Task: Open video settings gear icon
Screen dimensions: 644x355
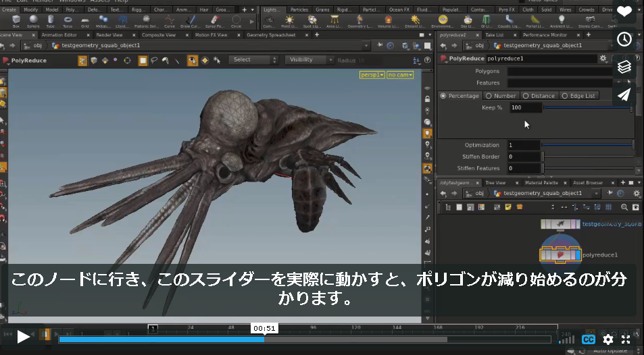Action: [x=608, y=339]
